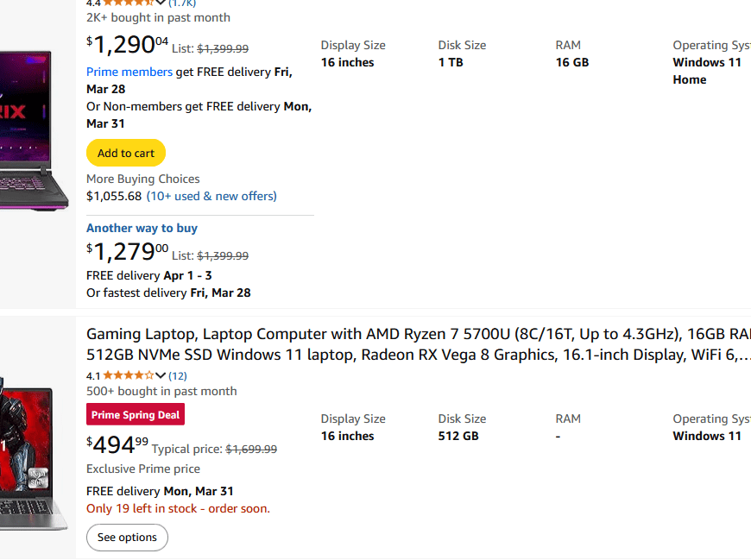Open the Prime members link
The height and width of the screenshot is (560, 751).
click(x=129, y=72)
